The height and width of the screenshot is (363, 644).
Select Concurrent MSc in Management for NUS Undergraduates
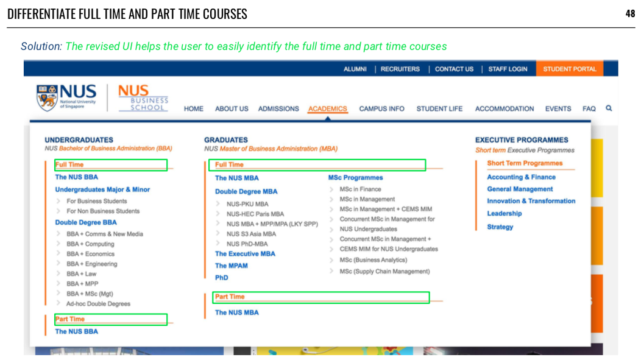coord(387,224)
